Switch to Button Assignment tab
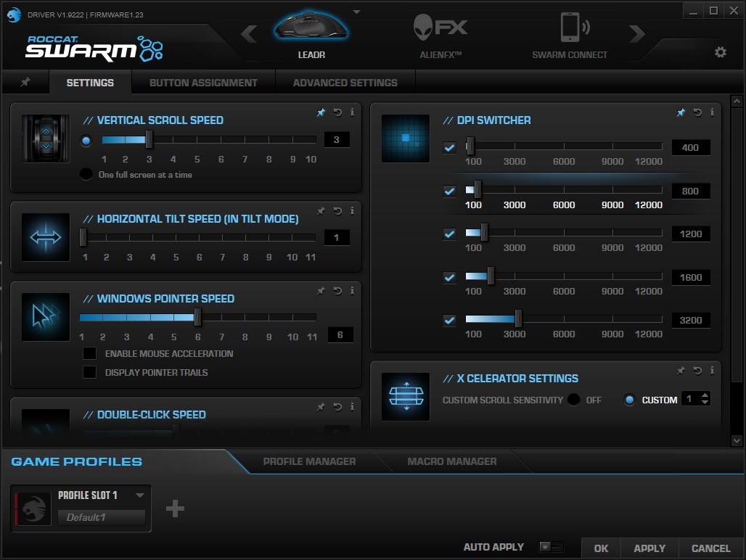 pyautogui.click(x=203, y=83)
